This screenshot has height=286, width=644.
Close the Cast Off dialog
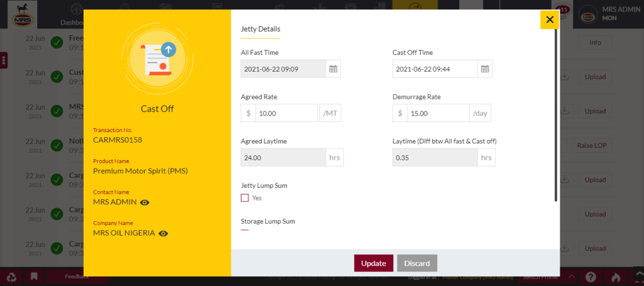click(550, 19)
